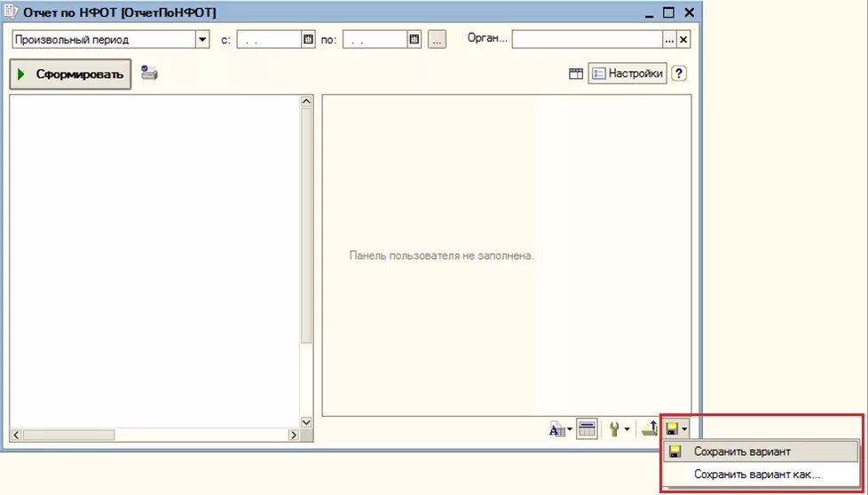Open help with the question mark icon
This screenshot has width=868, height=495.
pos(679,74)
